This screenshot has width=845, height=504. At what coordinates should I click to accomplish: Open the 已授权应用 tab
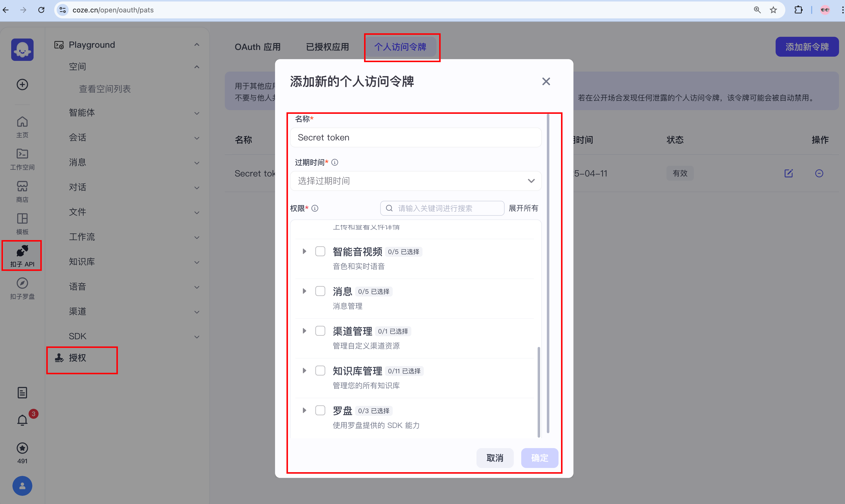click(327, 47)
